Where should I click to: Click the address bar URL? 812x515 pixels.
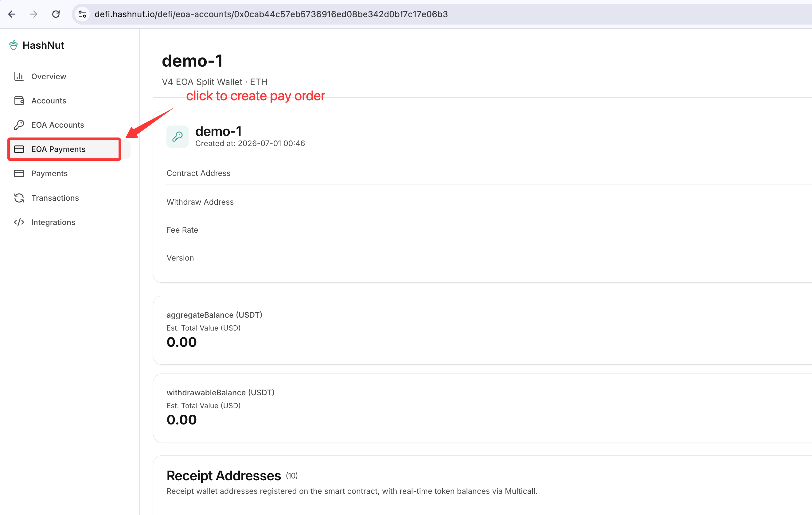271,14
